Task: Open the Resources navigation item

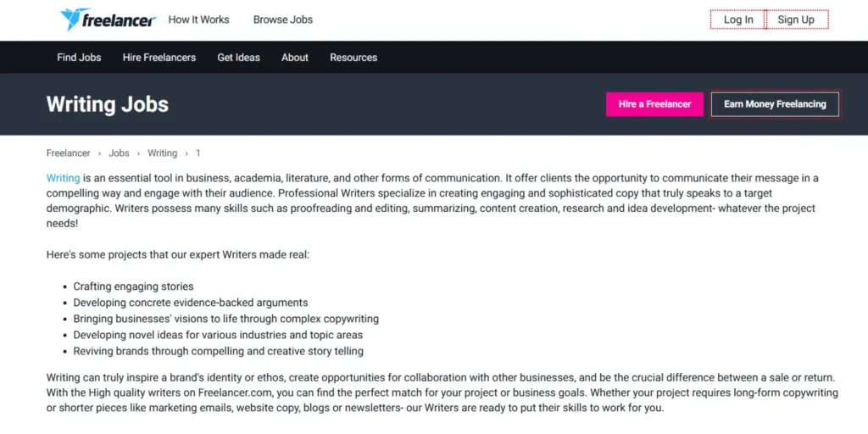Action: 353,58
